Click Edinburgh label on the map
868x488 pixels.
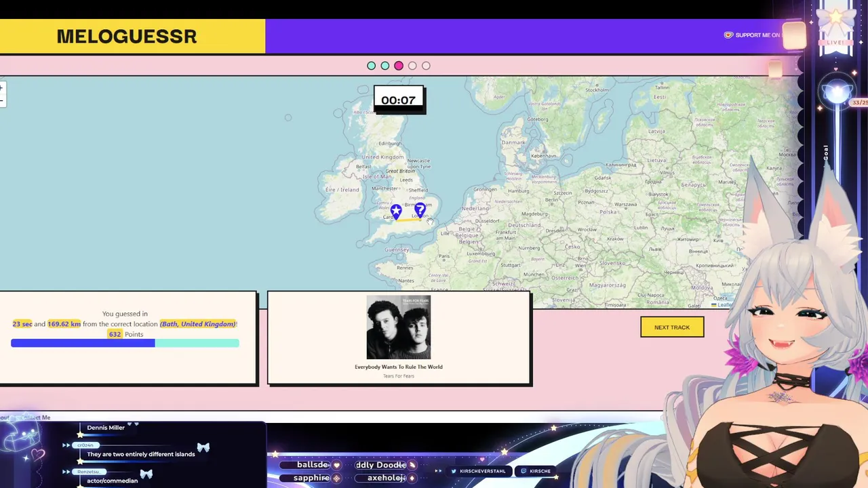[390, 143]
